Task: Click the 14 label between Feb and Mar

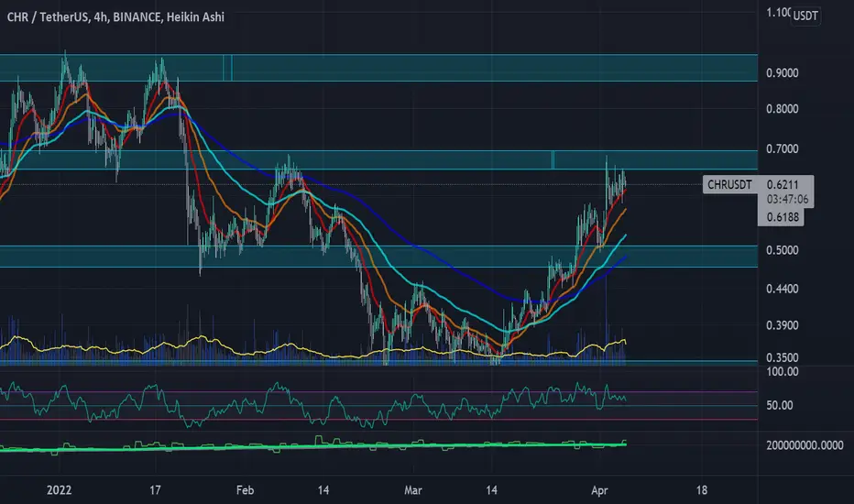Action: pos(323,490)
